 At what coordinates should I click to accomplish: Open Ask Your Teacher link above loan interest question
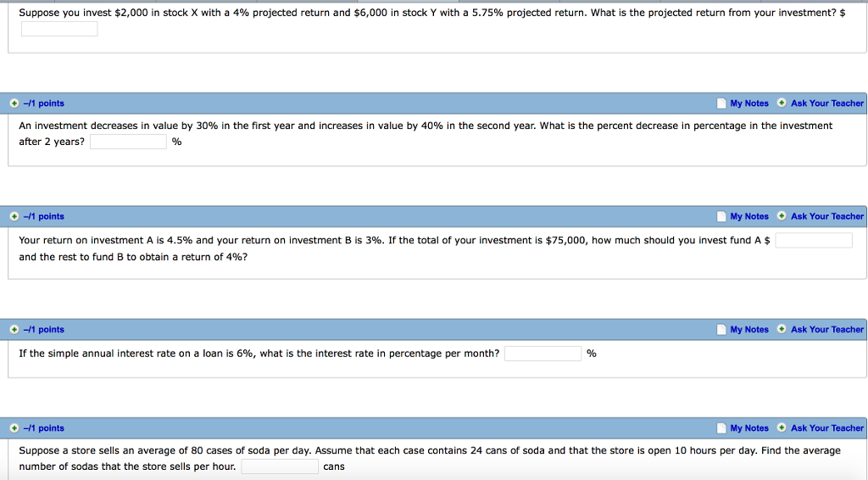(827, 329)
